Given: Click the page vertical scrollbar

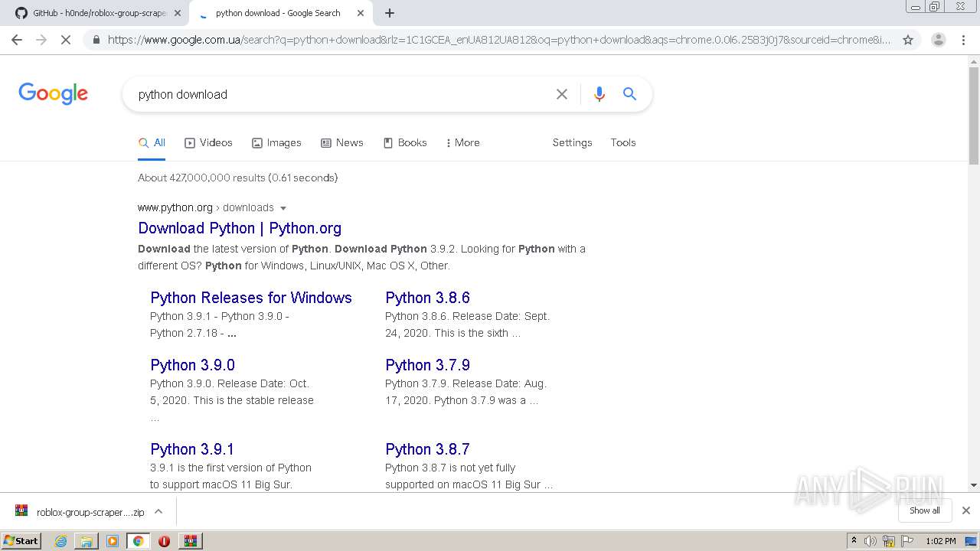Looking at the screenshot, I should [974, 115].
